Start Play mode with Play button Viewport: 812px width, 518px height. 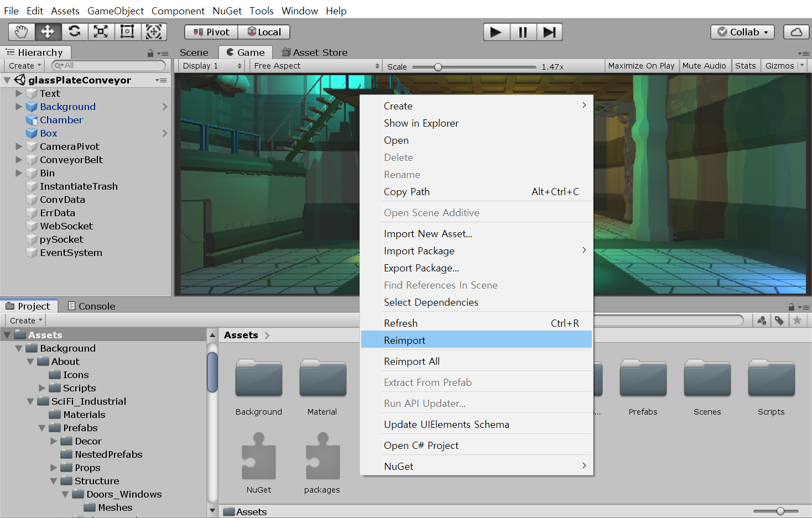tap(496, 32)
